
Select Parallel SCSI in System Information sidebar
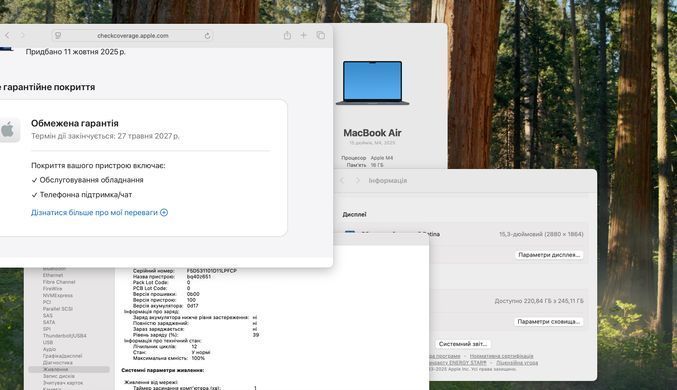point(57,309)
